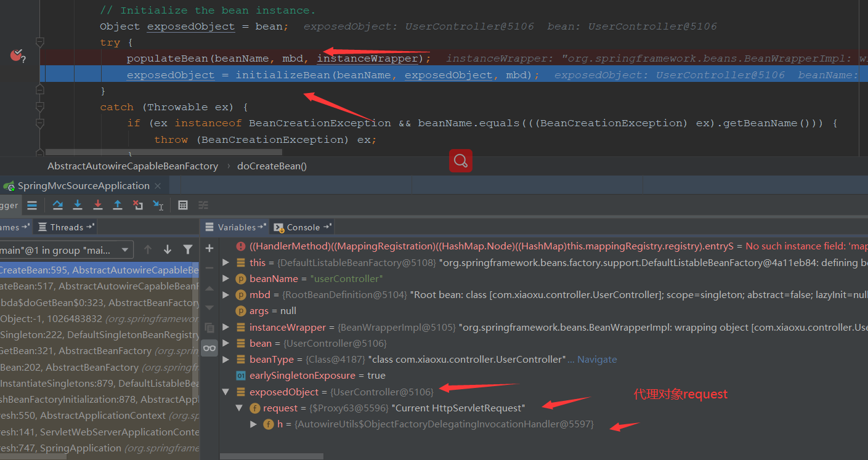Toggle show watches glasses icon

coord(209,348)
